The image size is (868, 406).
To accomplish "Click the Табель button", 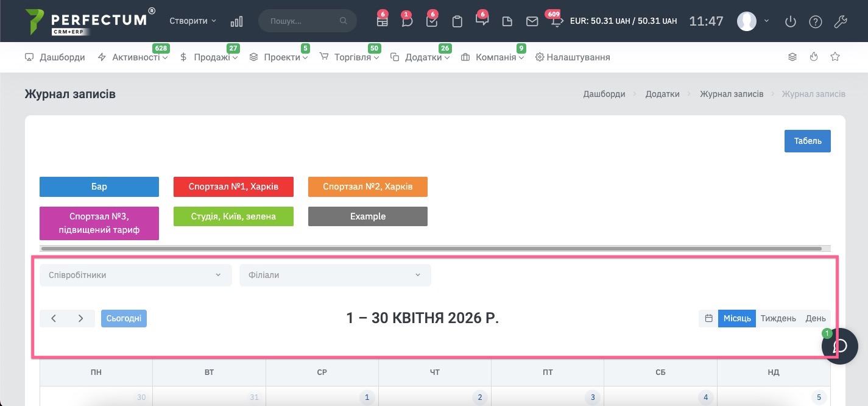I will click(x=807, y=141).
